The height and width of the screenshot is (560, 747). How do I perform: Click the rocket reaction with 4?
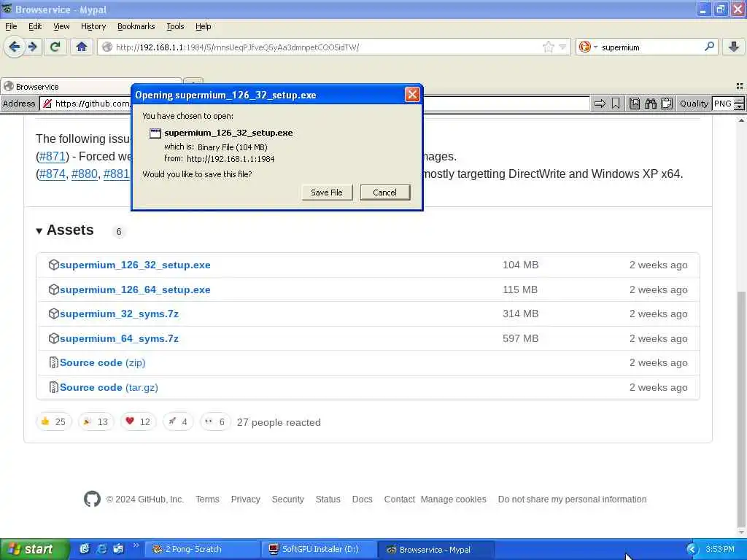click(x=178, y=421)
